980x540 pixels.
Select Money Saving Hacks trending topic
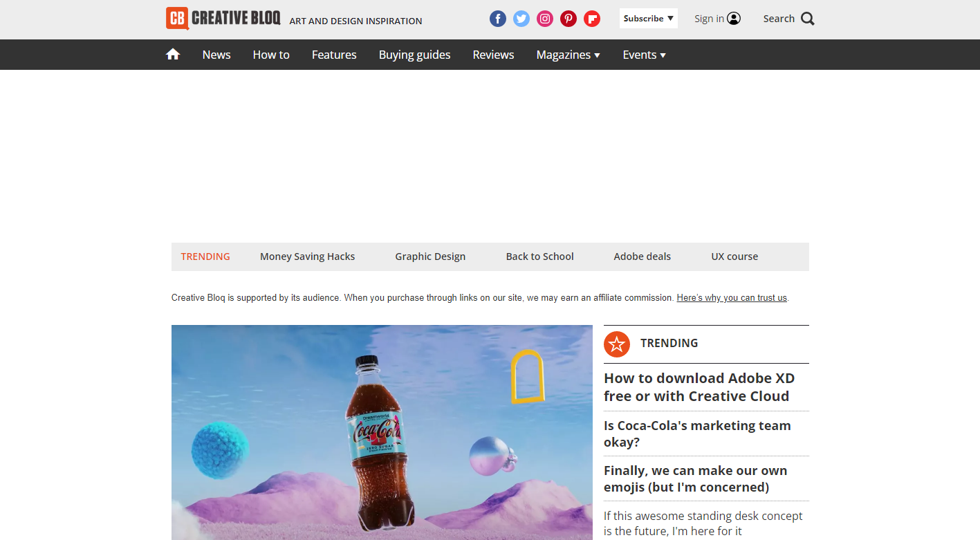click(308, 257)
